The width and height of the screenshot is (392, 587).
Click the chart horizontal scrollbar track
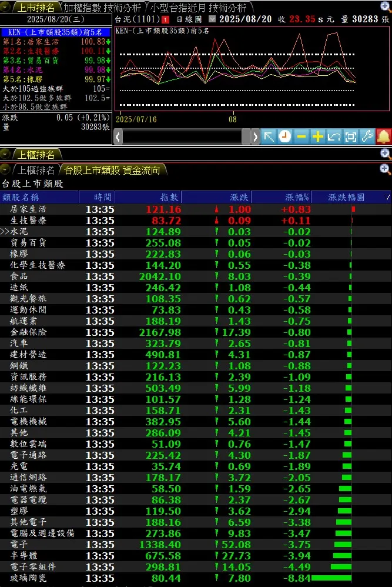pos(182,136)
